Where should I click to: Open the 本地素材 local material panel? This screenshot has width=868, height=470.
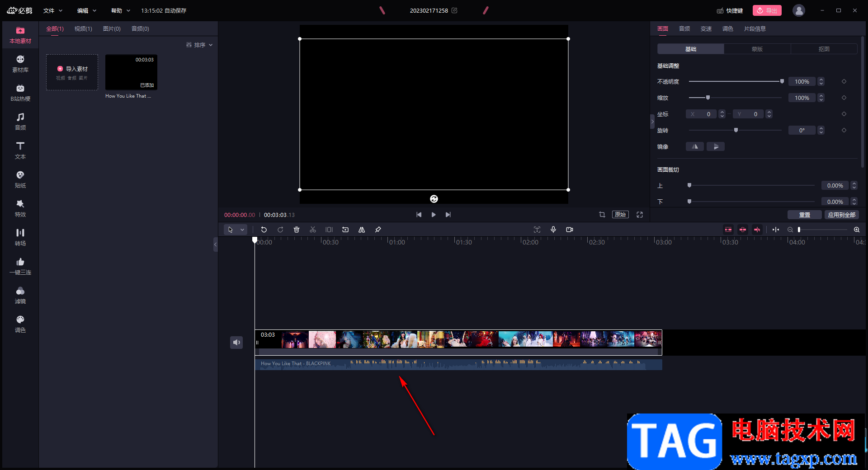tap(20, 35)
